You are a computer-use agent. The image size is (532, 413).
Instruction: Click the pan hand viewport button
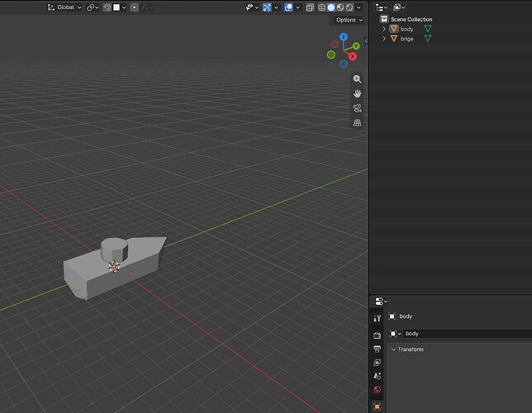coord(357,93)
